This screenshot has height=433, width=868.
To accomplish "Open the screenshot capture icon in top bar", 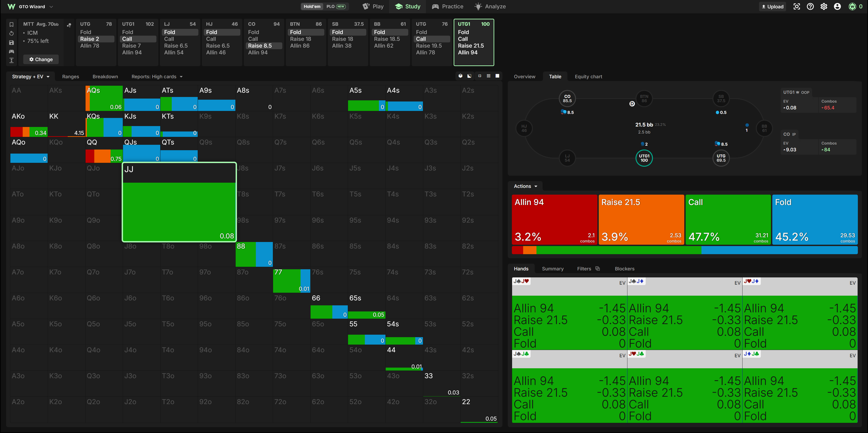I will (796, 6).
